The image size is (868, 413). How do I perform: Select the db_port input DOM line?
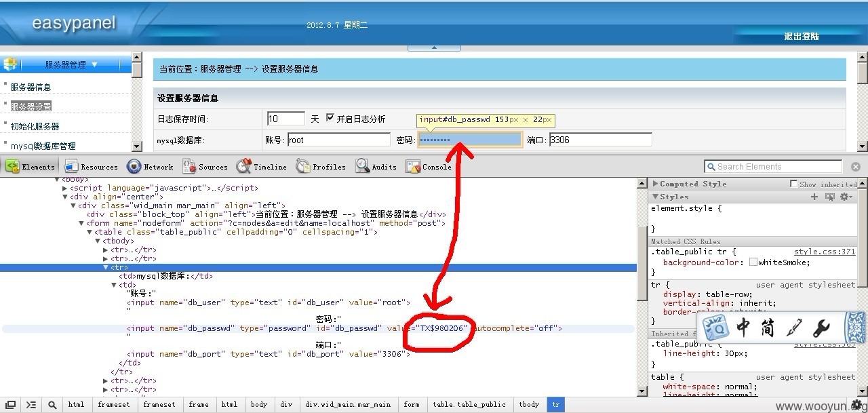(268, 354)
